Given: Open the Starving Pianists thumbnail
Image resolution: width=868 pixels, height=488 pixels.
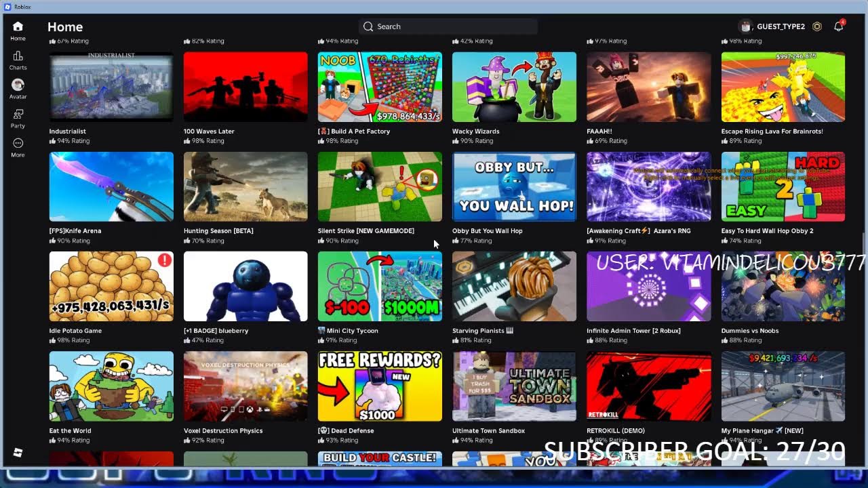Looking at the screenshot, I should click(x=514, y=286).
